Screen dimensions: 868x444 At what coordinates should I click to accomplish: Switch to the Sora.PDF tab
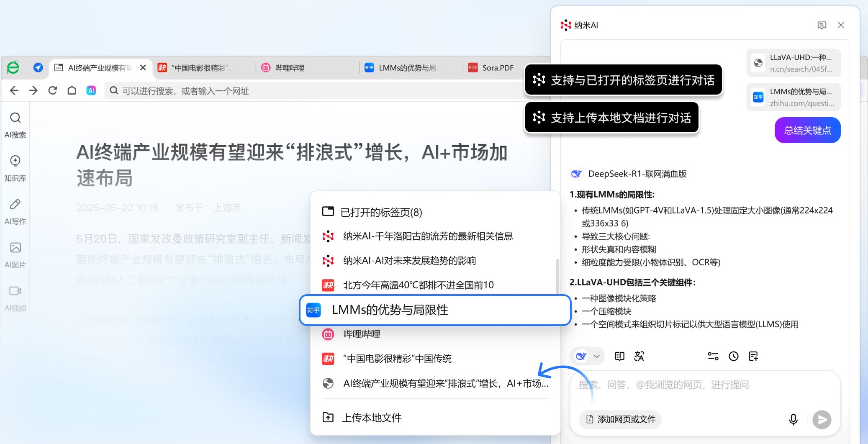pos(497,67)
